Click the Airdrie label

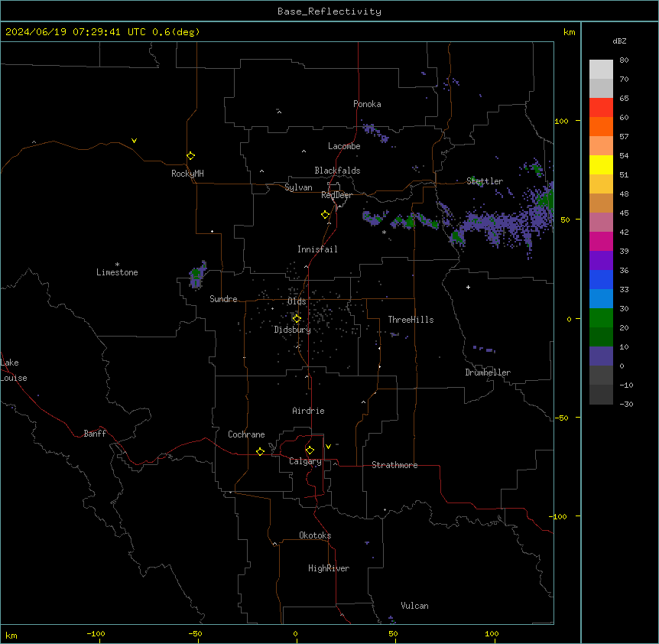click(308, 411)
